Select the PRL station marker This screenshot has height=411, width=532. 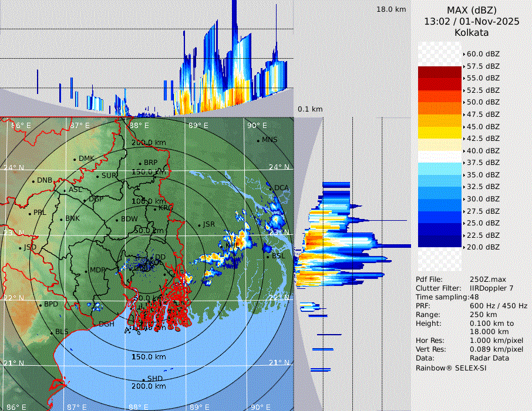(30, 213)
